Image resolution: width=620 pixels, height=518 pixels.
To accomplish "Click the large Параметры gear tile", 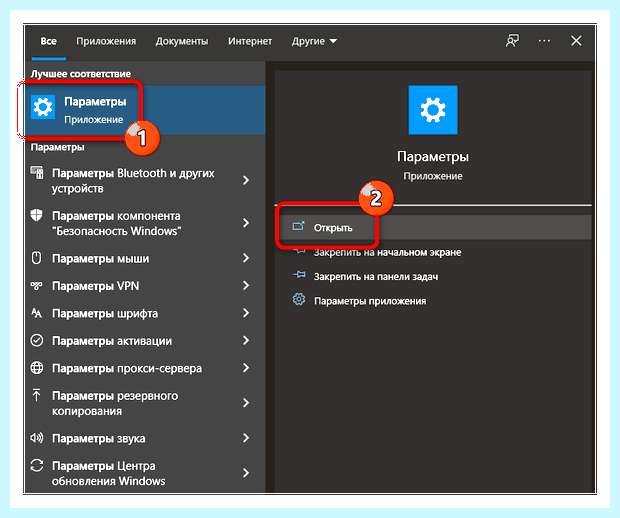I will (x=433, y=110).
